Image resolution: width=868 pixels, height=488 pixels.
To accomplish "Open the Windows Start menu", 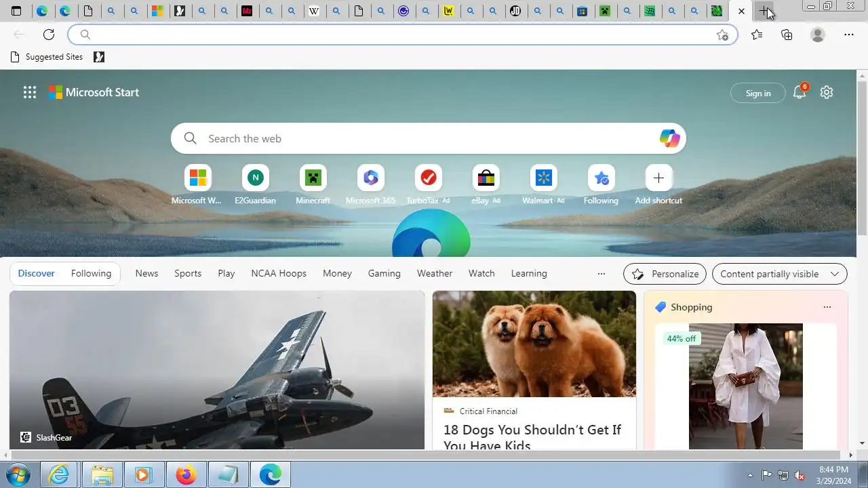I will (x=18, y=474).
